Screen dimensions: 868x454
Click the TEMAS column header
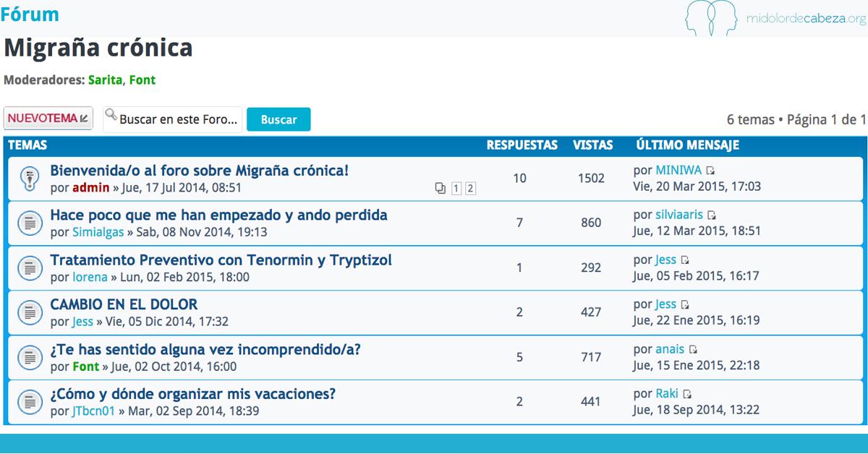pyautogui.click(x=27, y=145)
